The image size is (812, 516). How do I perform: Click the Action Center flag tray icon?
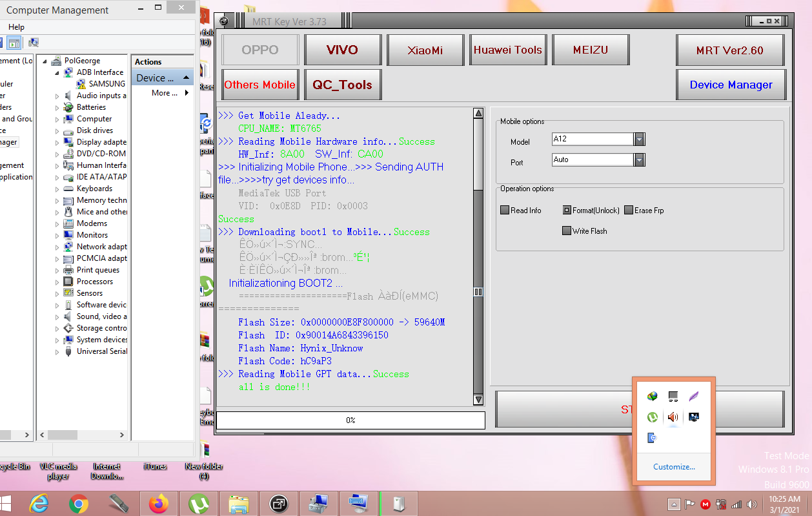(x=689, y=504)
